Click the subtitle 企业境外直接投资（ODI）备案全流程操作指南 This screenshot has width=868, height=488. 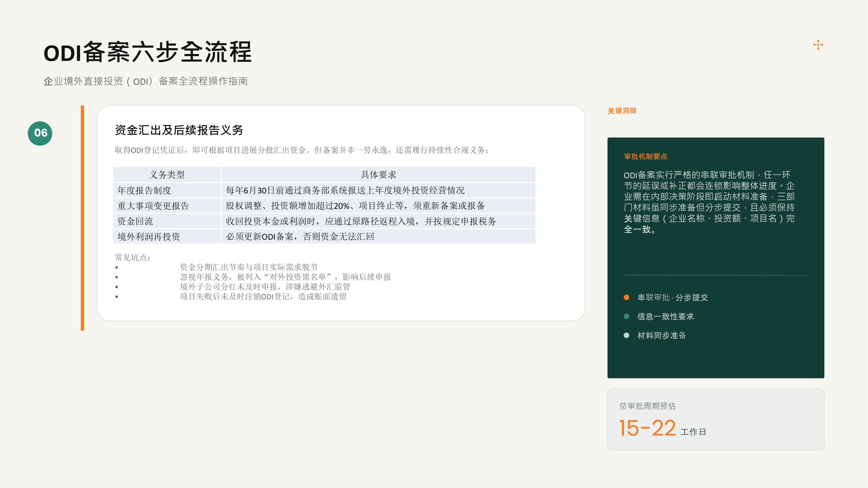click(x=146, y=81)
